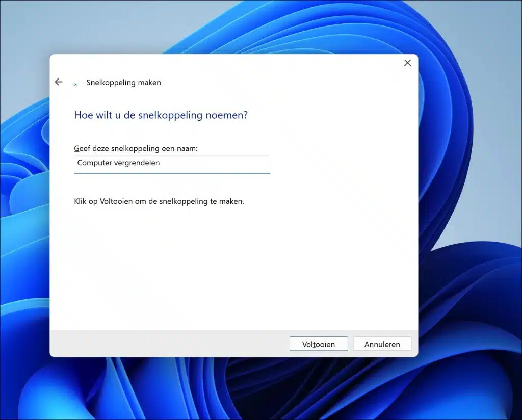
Task: Activate the back navigation control
Action: [x=59, y=82]
